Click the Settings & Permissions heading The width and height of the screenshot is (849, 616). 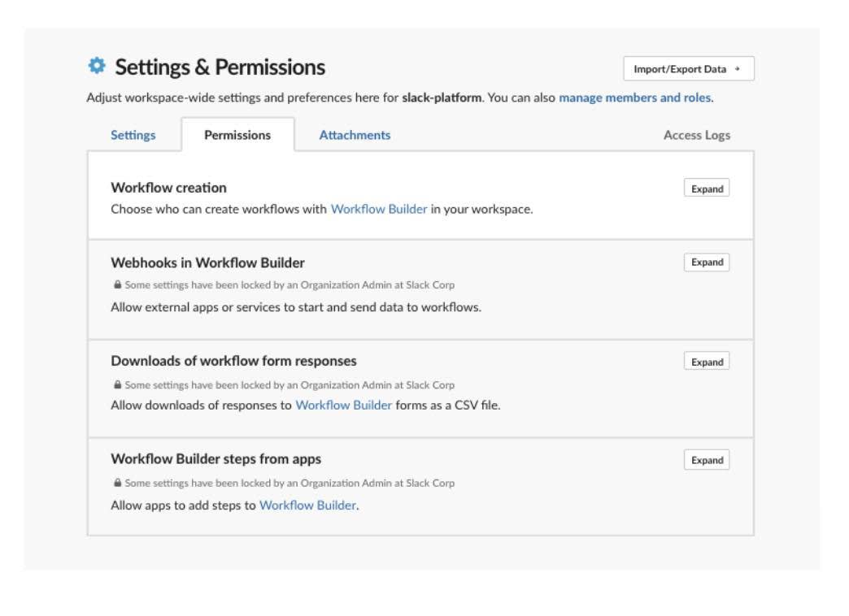click(x=220, y=66)
